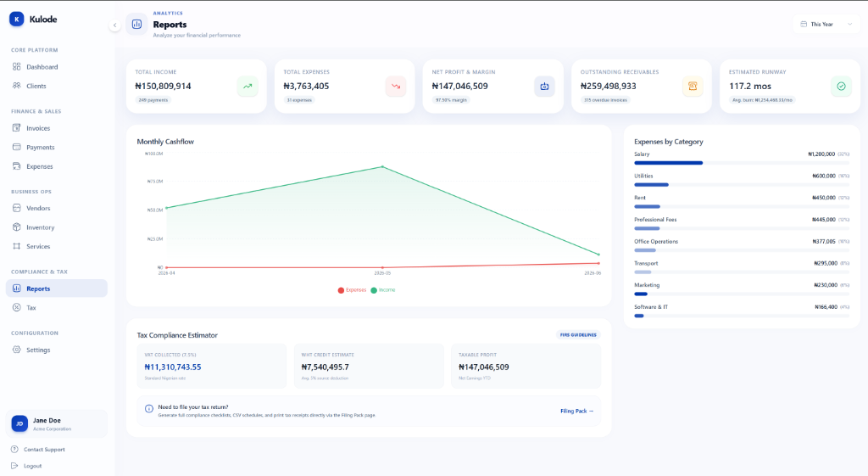Open Invoices from the sidebar
Screen dimensions: 868x476
[38, 128]
